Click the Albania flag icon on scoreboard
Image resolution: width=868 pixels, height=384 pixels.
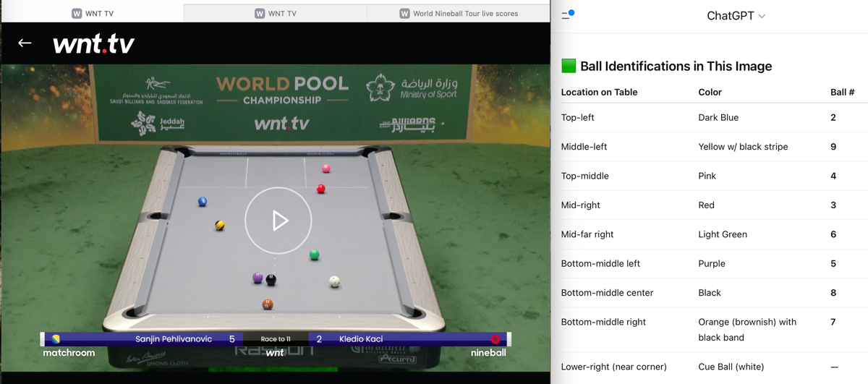pos(495,338)
